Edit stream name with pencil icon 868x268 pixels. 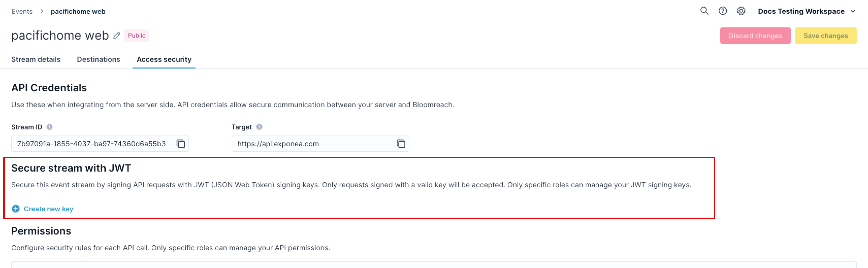click(x=117, y=35)
